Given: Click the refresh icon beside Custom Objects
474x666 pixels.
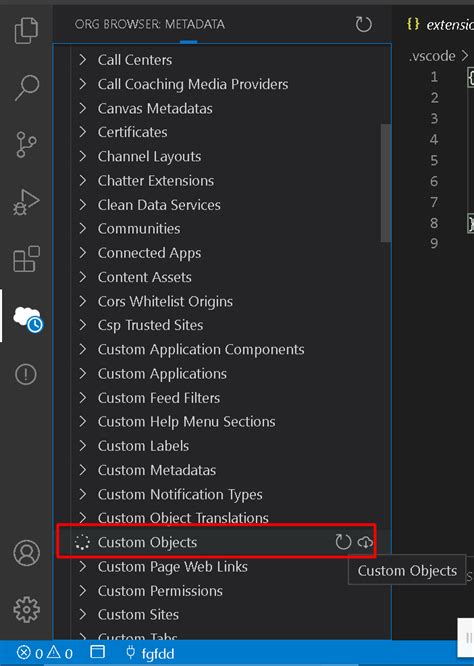Looking at the screenshot, I should 343,542.
